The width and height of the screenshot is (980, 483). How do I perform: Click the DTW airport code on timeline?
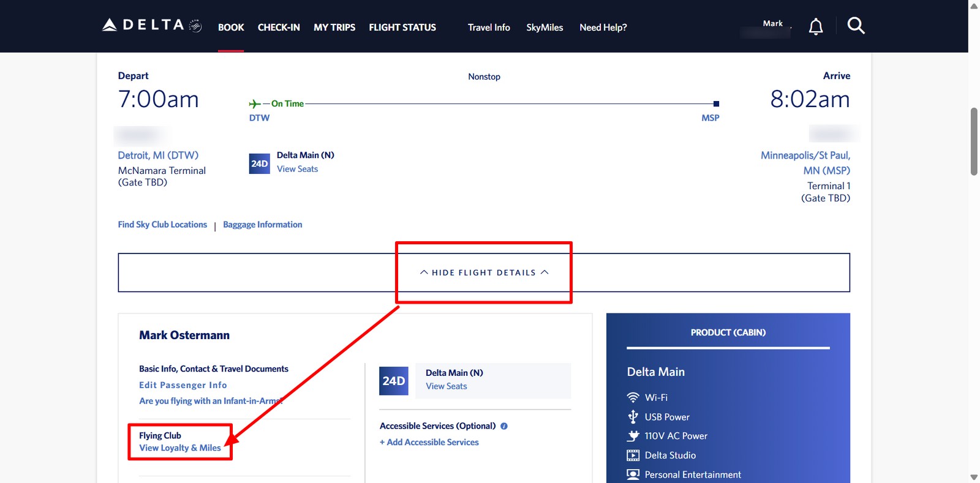point(259,118)
